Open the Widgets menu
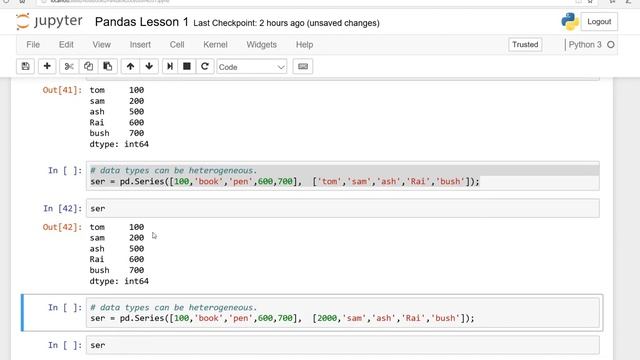 (261, 44)
